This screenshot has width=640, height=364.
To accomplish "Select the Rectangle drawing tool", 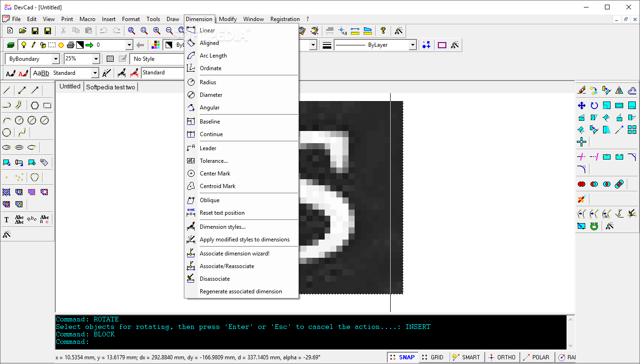I will click(x=47, y=105).
